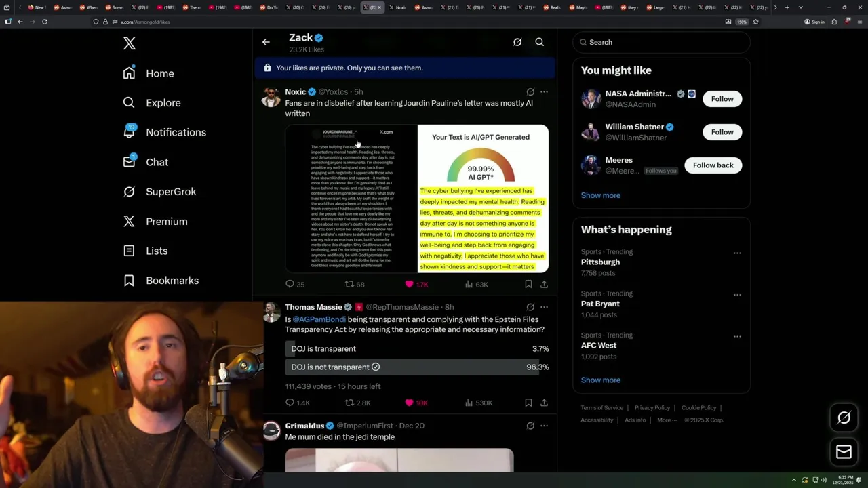
Task: Open the Jourdin Pauline letter image
Action: pyautogui.click(x=351, y=199)
